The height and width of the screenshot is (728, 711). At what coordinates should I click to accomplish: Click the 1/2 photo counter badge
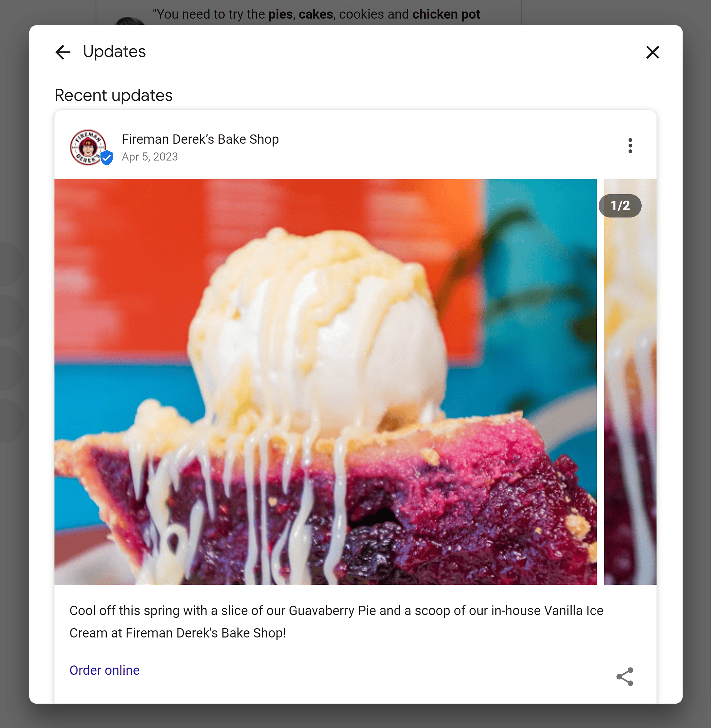(x=620, y=205)
